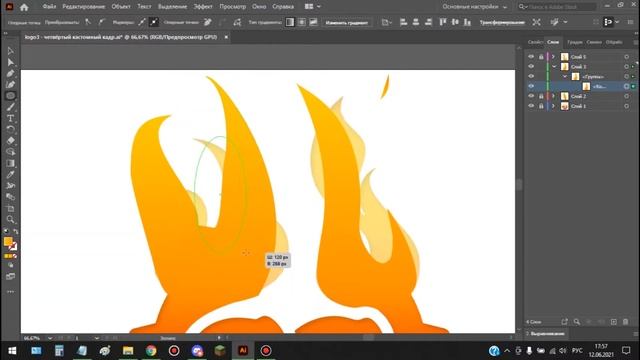Hide layer Слой 5 with eye icon
Image resolution: width=640 pixels, height=360 pixels.
[x=531, y=57]
